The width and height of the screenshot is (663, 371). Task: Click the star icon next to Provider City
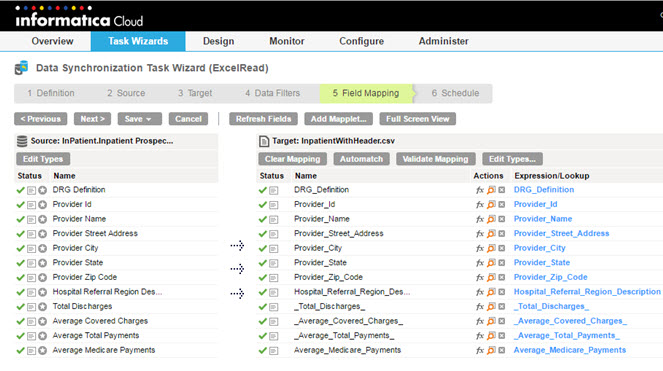(x=42, y=248)
